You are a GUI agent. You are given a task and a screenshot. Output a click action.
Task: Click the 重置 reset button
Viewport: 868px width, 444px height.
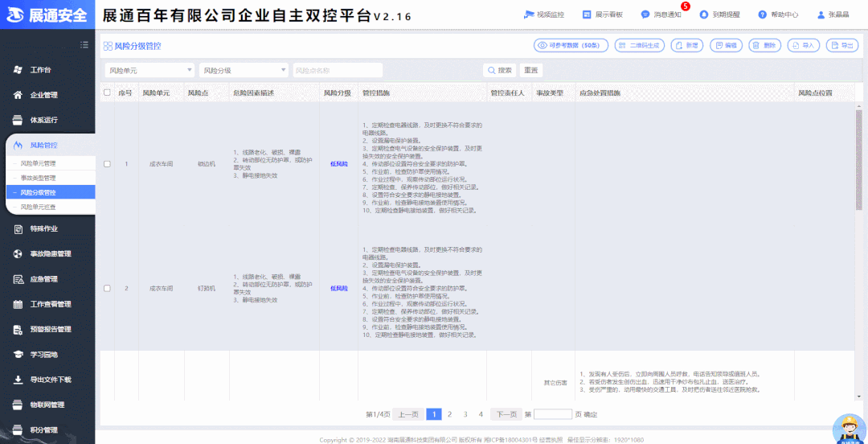point(531,71)
